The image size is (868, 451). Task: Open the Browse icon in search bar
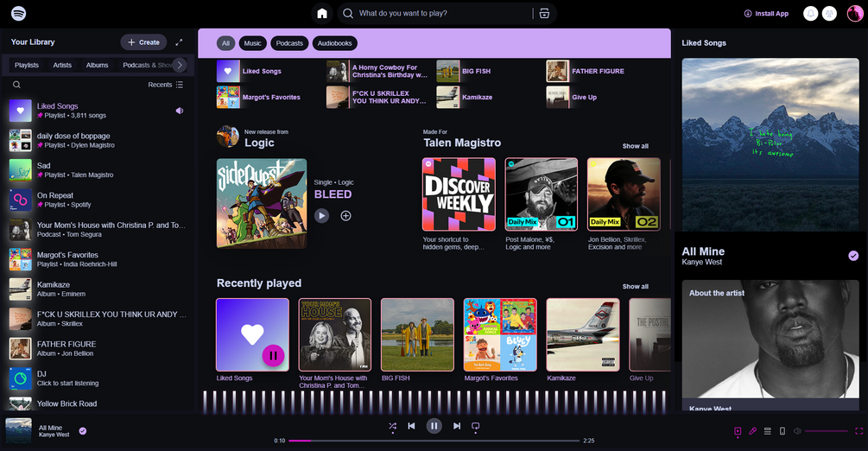(x=545, y=13)
